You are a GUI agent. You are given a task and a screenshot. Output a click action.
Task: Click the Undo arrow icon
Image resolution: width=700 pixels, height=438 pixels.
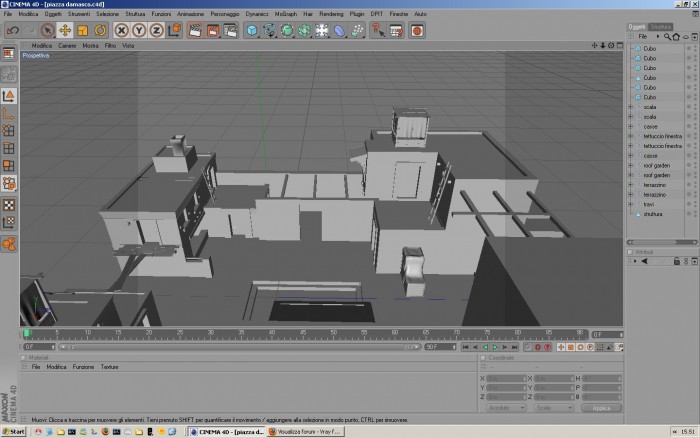pyautogui.click(x=12, y=30)
